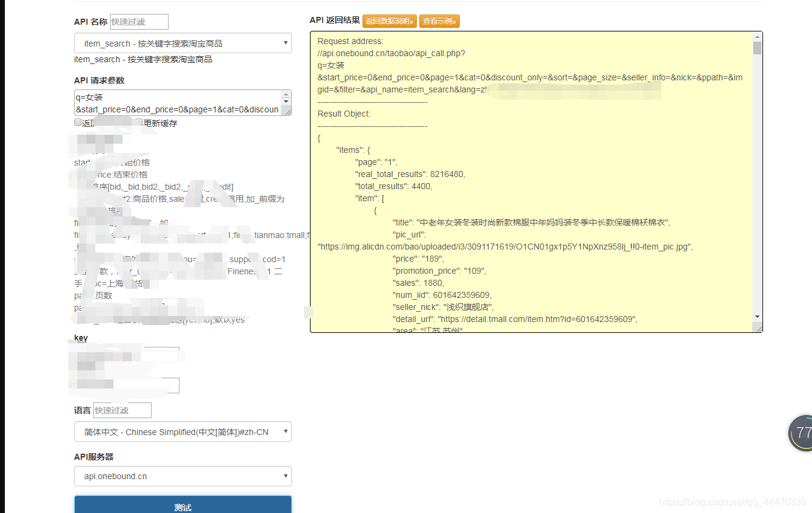Click resize grip of the result box
Screen dimensions: 812x513
point(758,327)
